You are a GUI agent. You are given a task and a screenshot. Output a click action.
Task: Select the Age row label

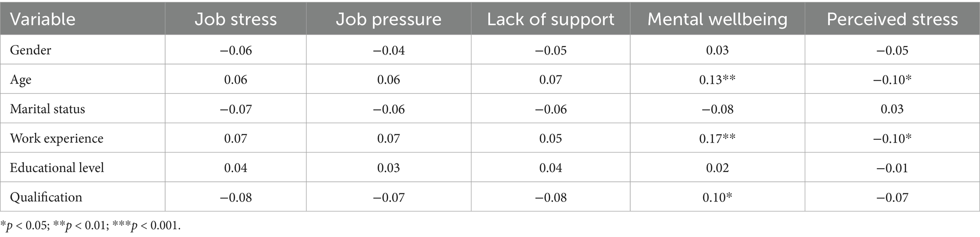[x=21, y=80]
